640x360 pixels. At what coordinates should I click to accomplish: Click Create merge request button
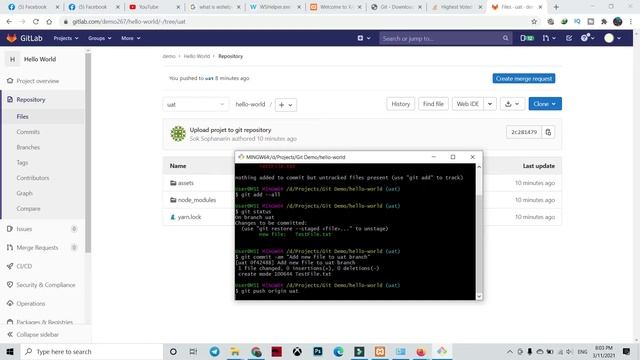(524, 78)
